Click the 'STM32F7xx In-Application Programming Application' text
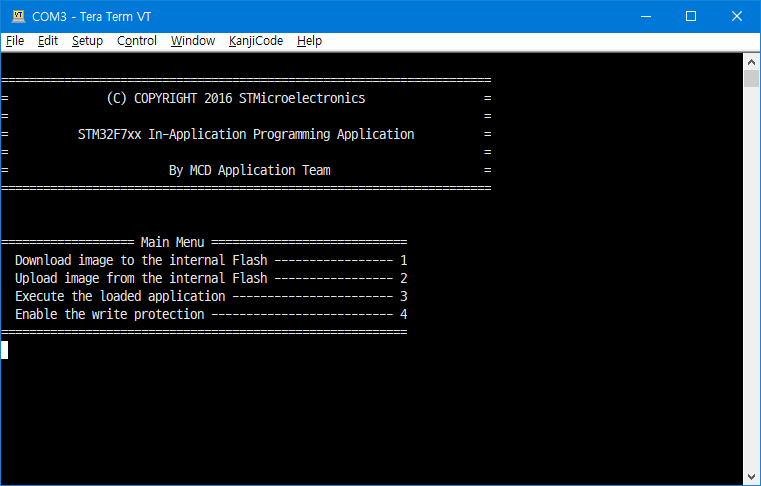 click(x=246, y=134)
